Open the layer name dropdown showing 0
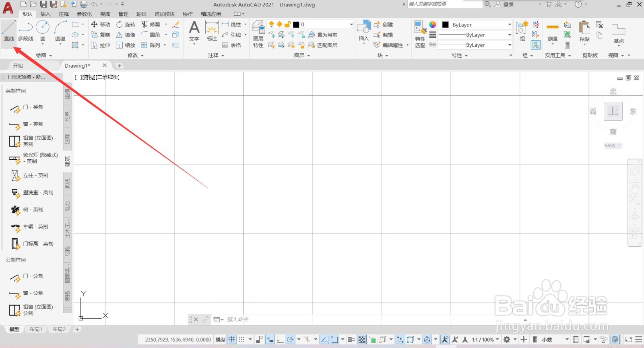Viewport: 644px width, 348px height. tap(310, 25)
